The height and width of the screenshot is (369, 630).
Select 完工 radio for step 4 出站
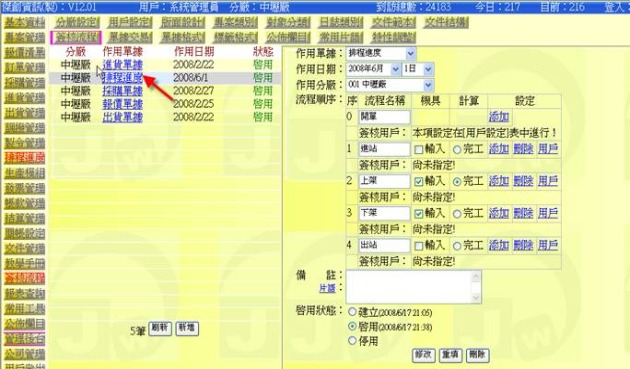tap(457, 246)
